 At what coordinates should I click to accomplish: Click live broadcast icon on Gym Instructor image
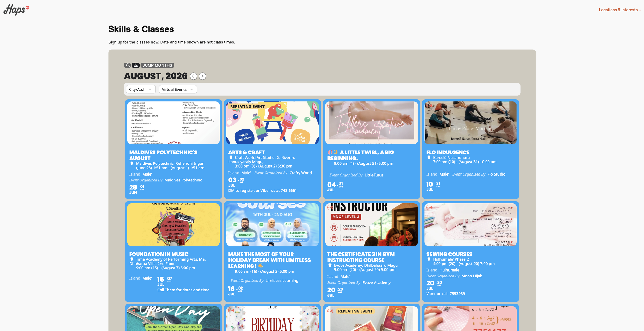[x=330, y=207]
